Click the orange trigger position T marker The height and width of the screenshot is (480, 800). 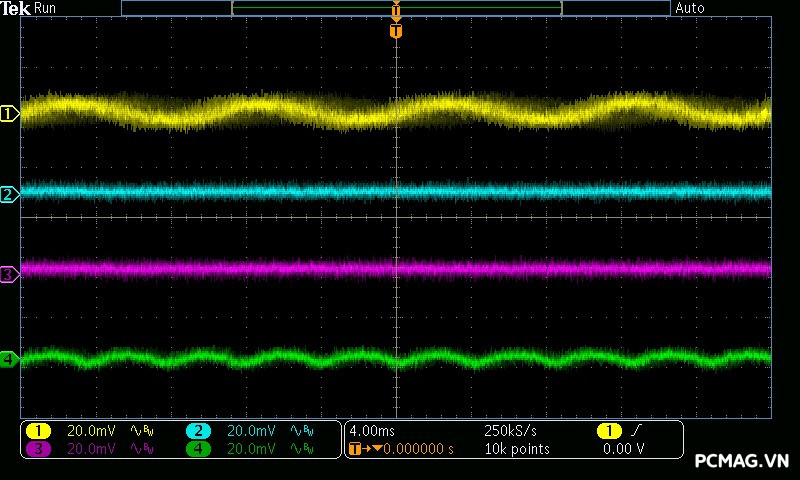pos(396,31)
